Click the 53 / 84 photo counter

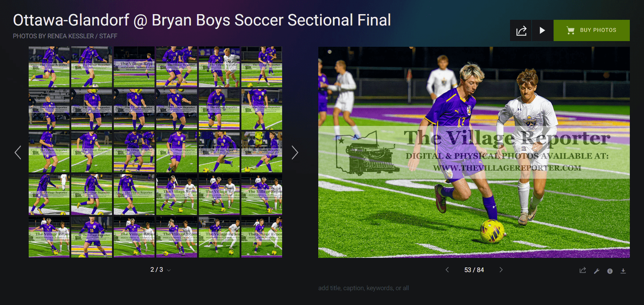474,270
